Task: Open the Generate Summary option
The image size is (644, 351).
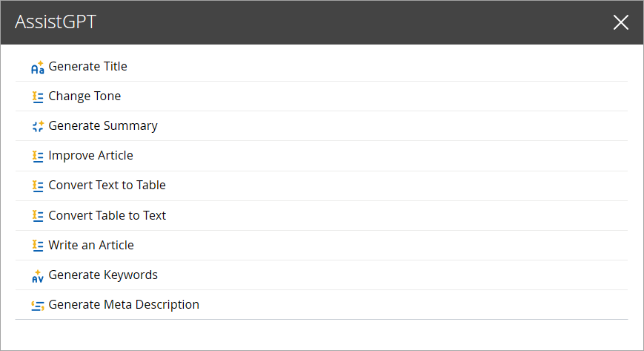Action: 103,126
